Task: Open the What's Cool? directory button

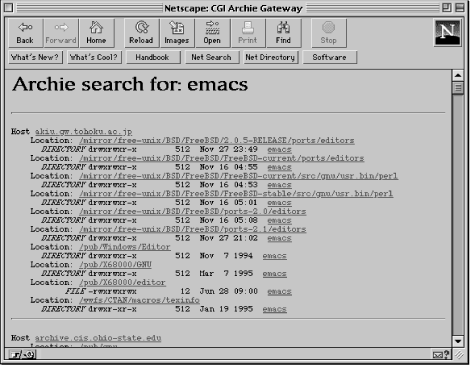Action: point(94,57)
